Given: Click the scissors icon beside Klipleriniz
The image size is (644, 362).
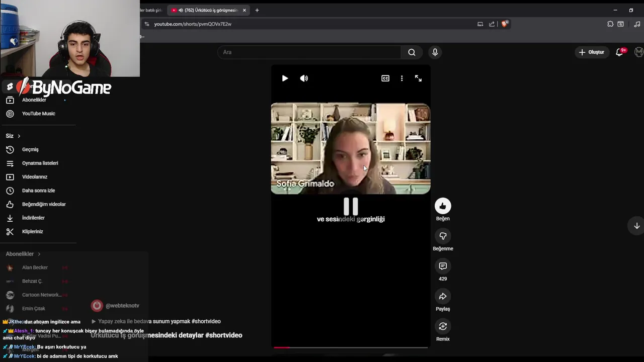Looking at the screenshot, I should pyautogui.click(x=10, y=231).
